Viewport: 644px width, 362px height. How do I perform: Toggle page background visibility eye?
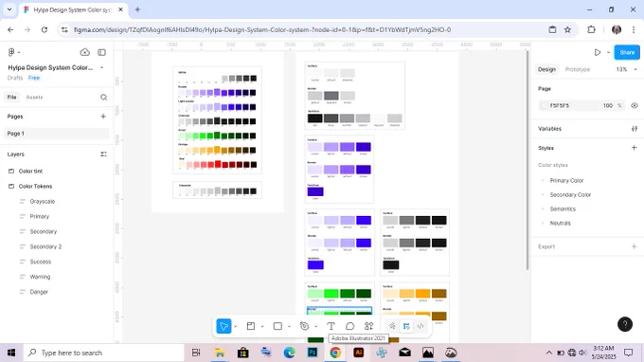(635, 105)
